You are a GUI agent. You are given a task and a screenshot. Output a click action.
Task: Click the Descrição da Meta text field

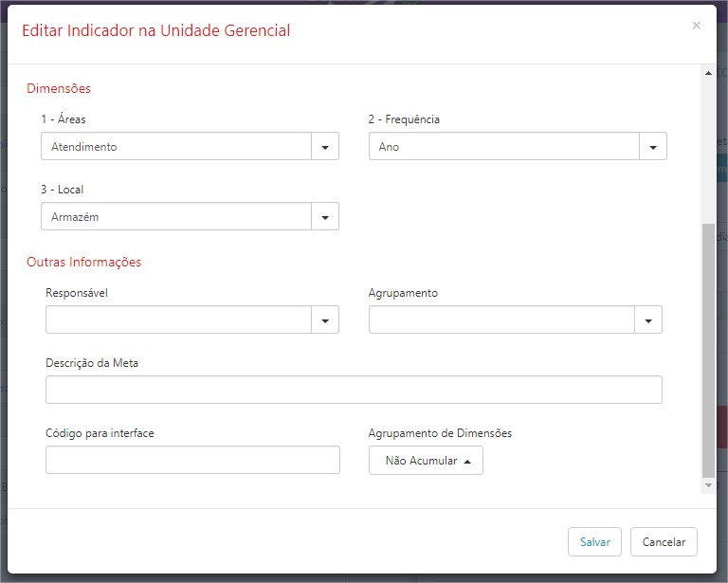tap(354, 390)
